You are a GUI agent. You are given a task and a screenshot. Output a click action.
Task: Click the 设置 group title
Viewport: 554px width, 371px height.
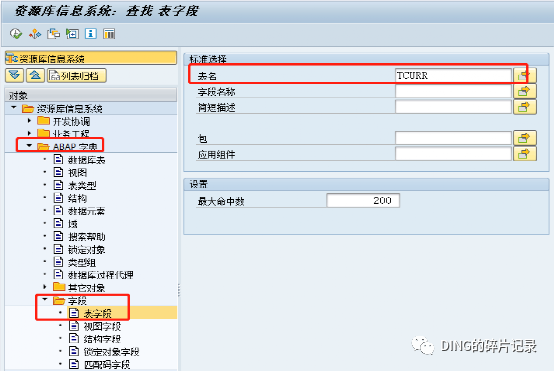tap(199, 184)
